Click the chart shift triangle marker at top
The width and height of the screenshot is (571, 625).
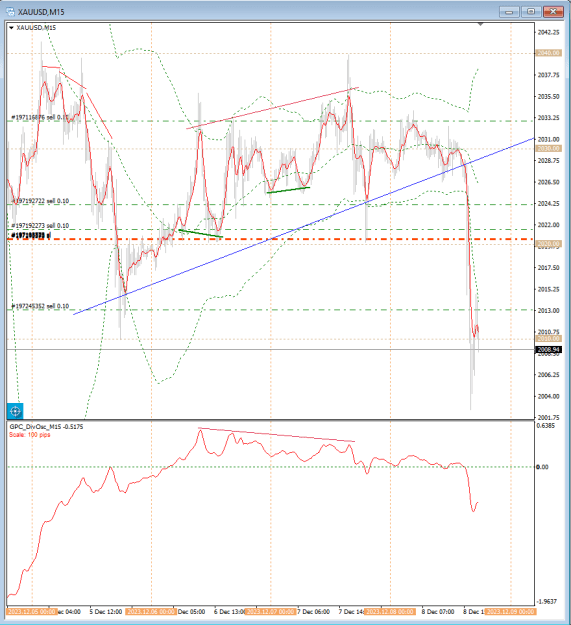[x=481, y=25]
